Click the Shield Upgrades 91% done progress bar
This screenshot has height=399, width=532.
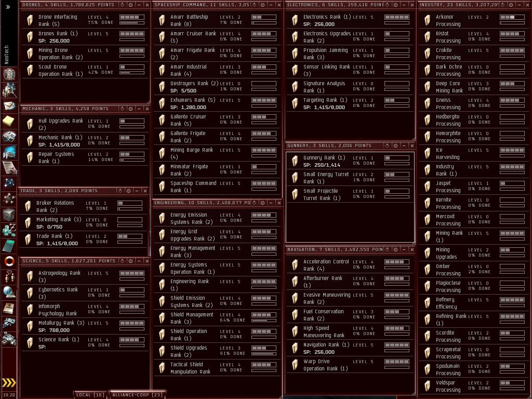pyautogui.click(x=264, y=354)
